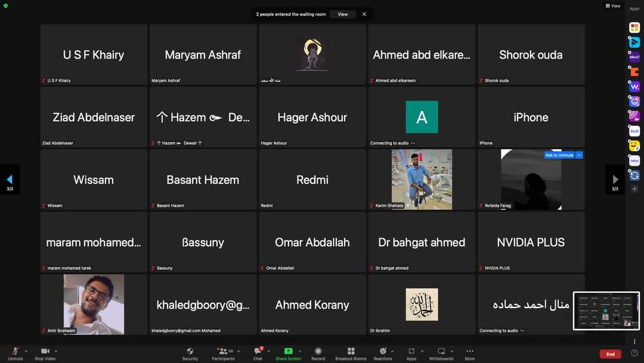Start recording with the Record button
Screen dimensions: 644x363
tap(318, 352)
